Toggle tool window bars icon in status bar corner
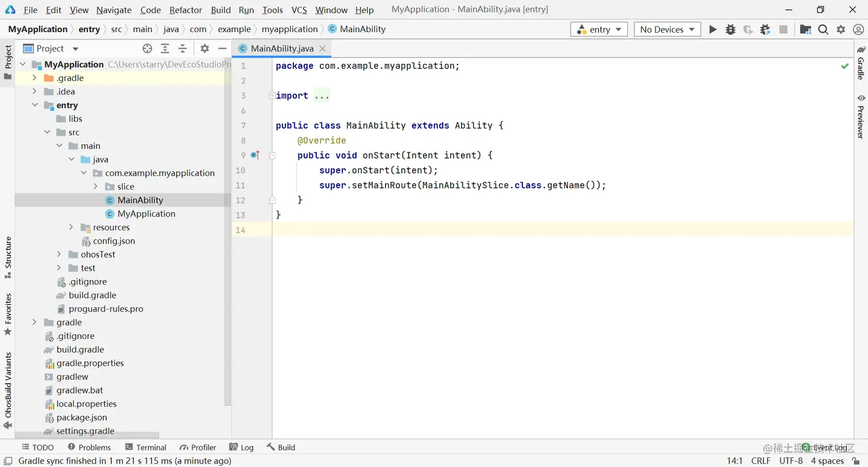The image size is (868, 467). [8, 461]
